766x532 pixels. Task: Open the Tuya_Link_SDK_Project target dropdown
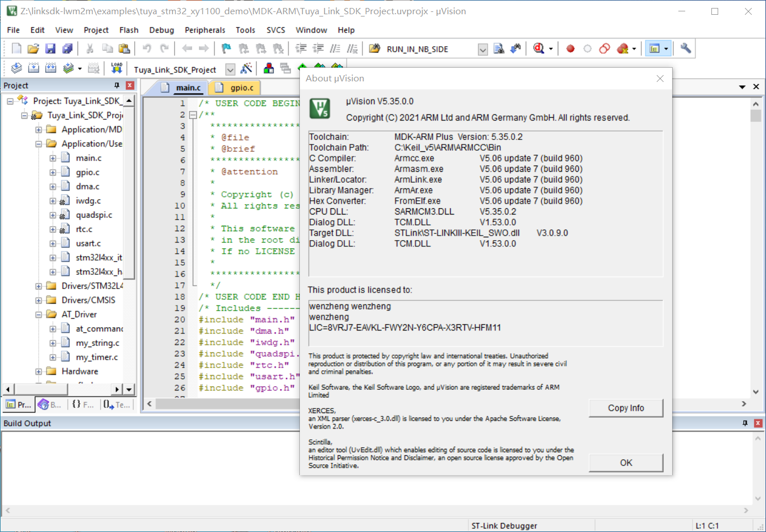tap(230, 69)
